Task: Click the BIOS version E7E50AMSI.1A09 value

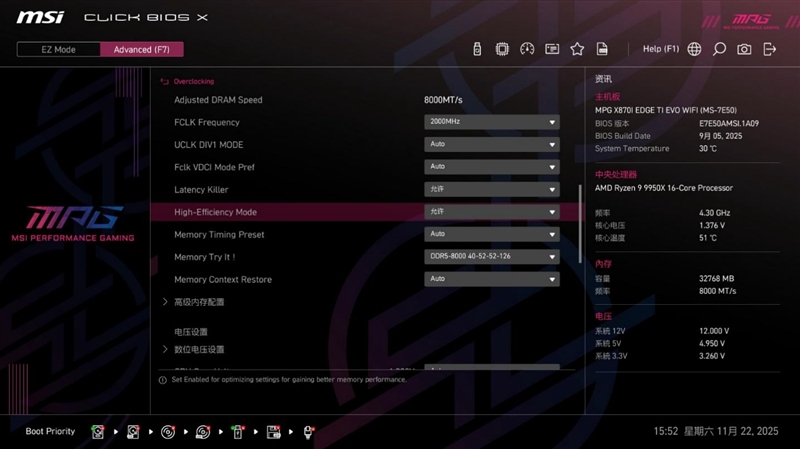Action: 729,123
